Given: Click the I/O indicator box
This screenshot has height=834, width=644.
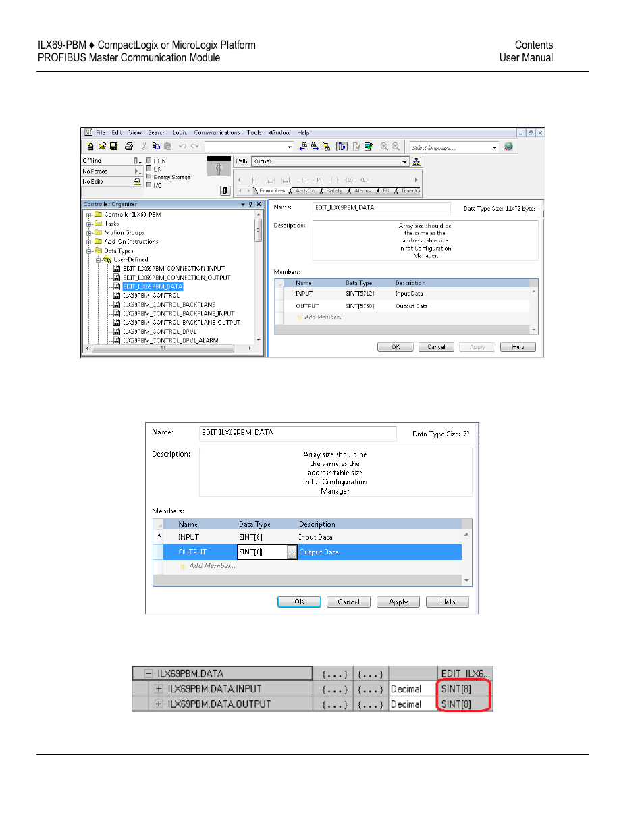Looking at the screenshot, I should coord(149,184).
